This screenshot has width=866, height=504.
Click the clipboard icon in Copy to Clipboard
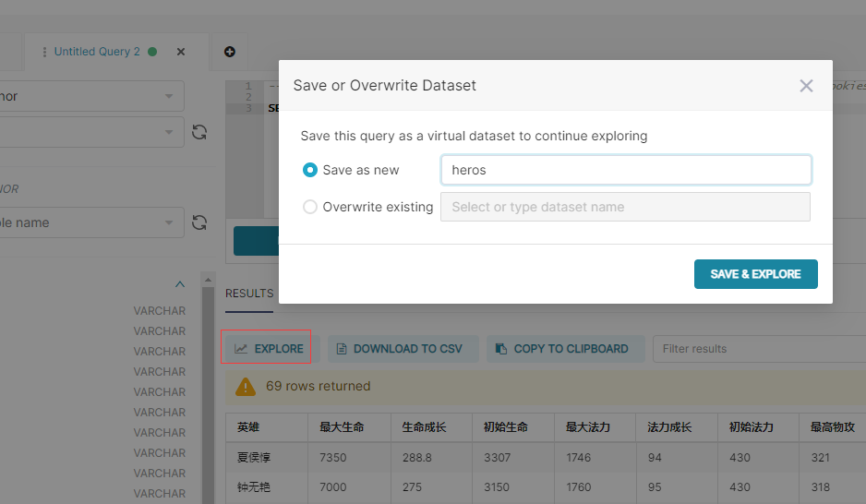pos(501,349)
